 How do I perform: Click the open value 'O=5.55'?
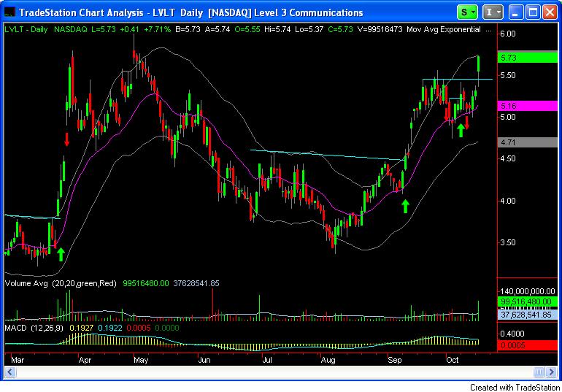247,30
